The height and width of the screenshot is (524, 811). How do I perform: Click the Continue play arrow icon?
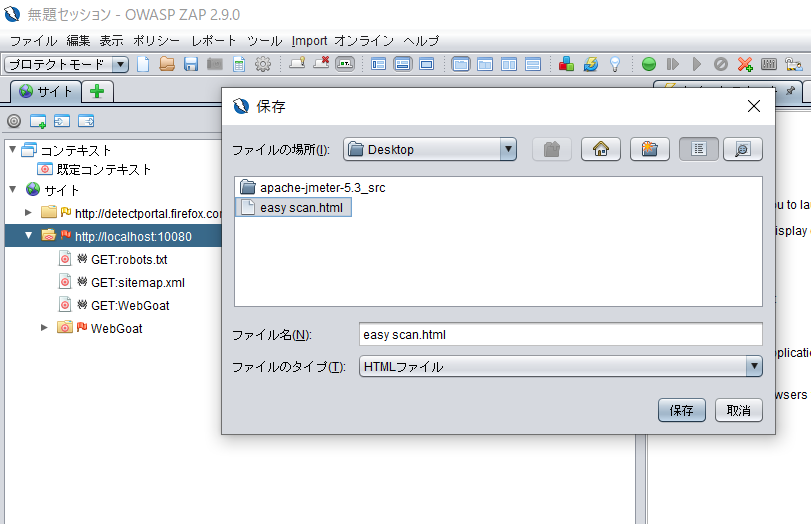coord(697,64)
